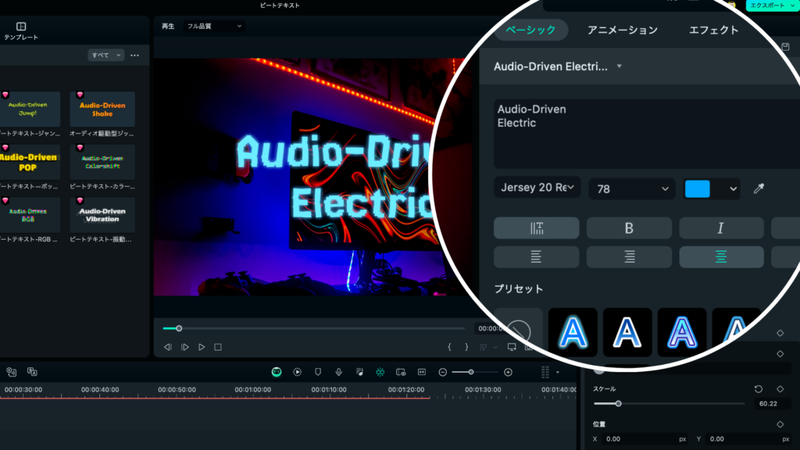Step forward to the next frame
This screenshot has height=450, width=800.
coord(185,347)
